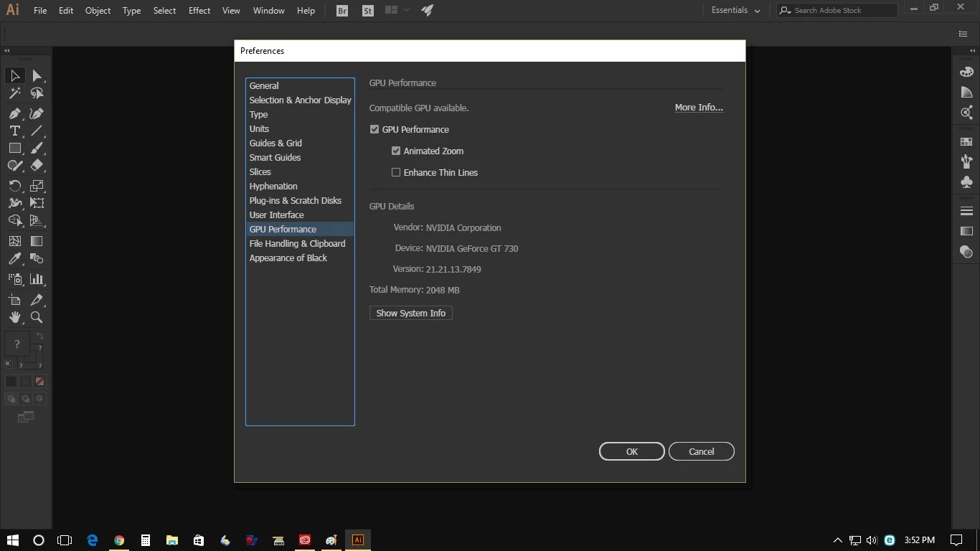Open the Window menu
The image size is (980, 551).
tap(269, 10)
